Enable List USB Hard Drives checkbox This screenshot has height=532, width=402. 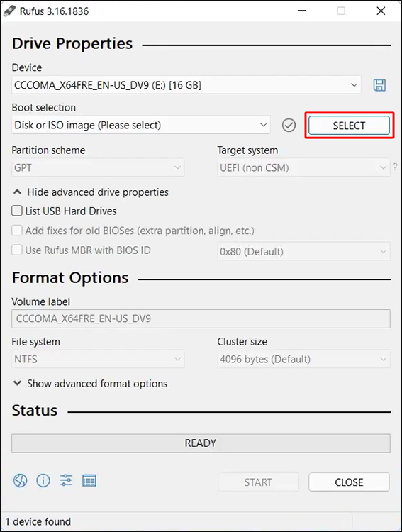[17, 211]
